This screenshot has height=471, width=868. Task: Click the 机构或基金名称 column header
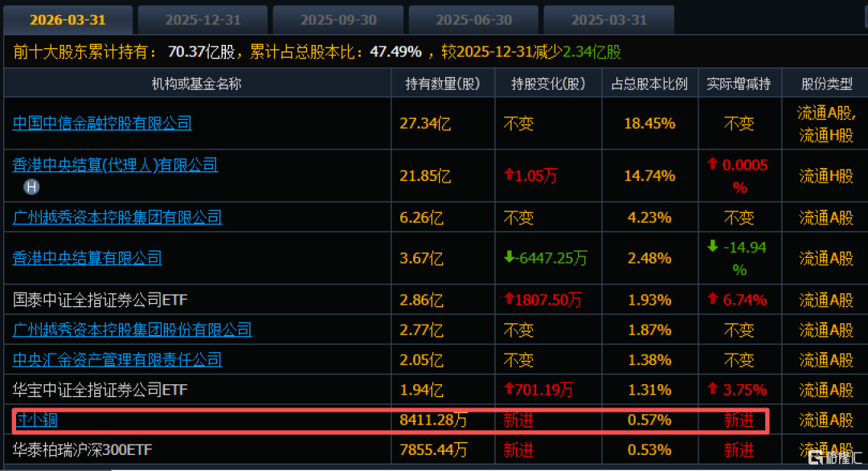(x=197, y=84)
